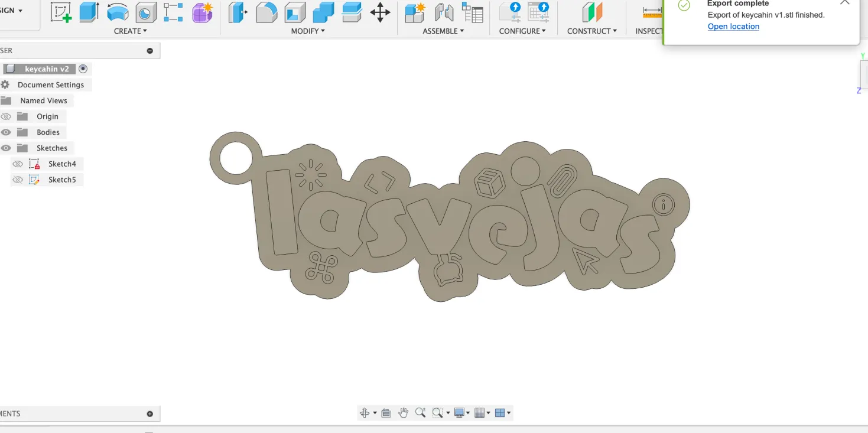Viewport: 868px width, 433px height.
Task: Open the ASSEMBLE menu
Action: coord(443,31)
